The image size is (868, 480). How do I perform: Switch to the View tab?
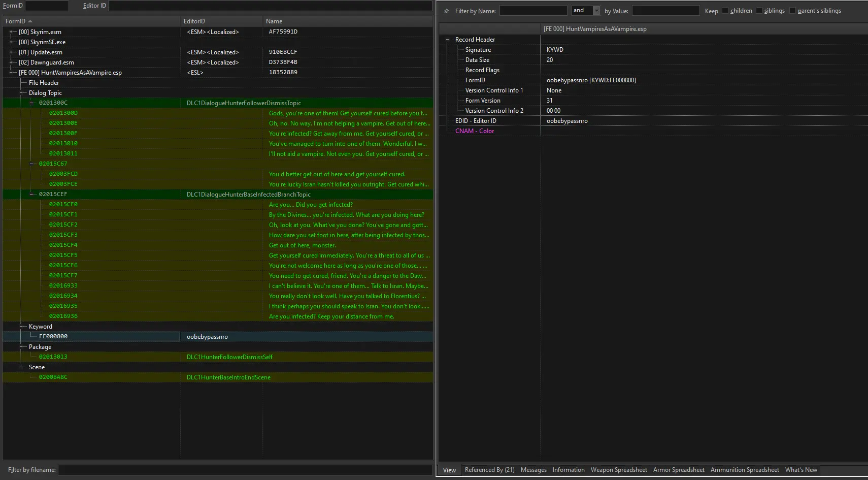tap(449, 470)
